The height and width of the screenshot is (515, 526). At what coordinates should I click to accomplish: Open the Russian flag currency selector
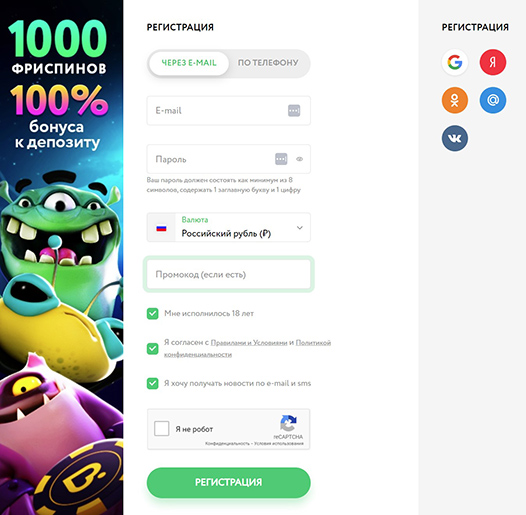point(161,228)
